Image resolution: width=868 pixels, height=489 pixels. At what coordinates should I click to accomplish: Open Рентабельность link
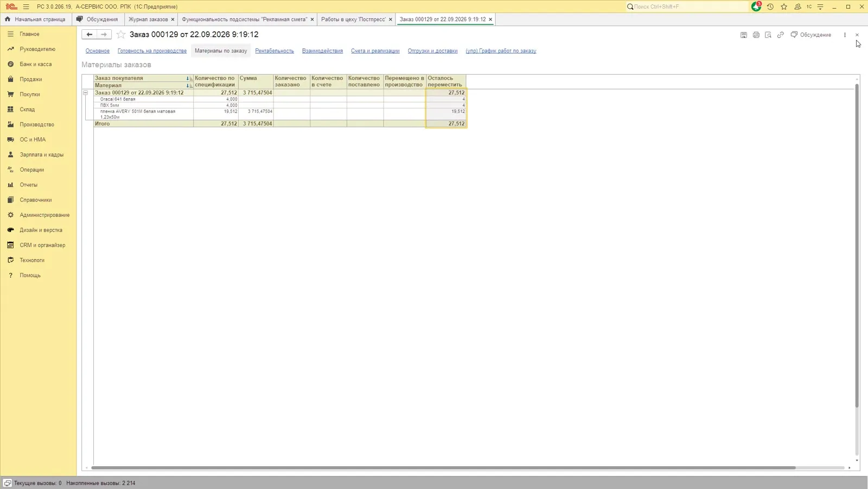pyautogui.click(x=275, y=51)
